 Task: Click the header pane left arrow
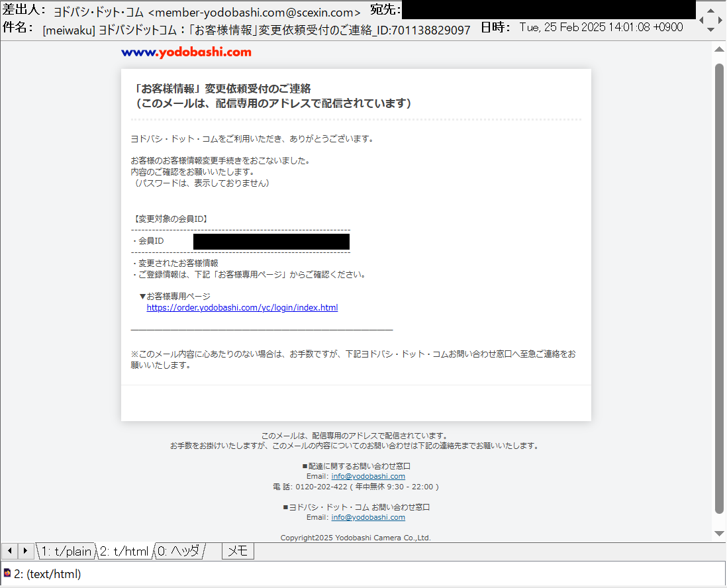701,20
